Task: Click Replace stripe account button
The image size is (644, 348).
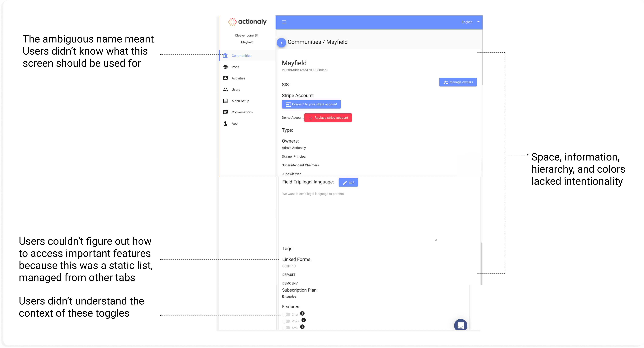Action: point(328,118)
